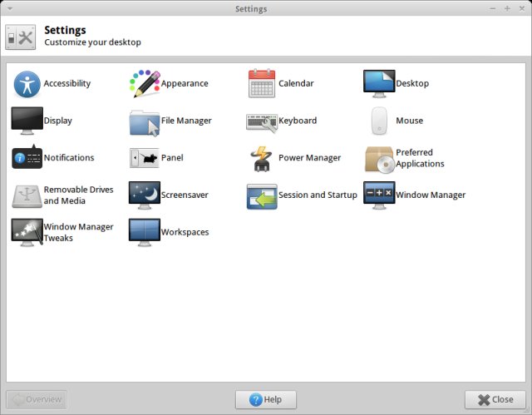Click the Keyboard label
The height and width of the screenshot is (415, 532).
298,121
